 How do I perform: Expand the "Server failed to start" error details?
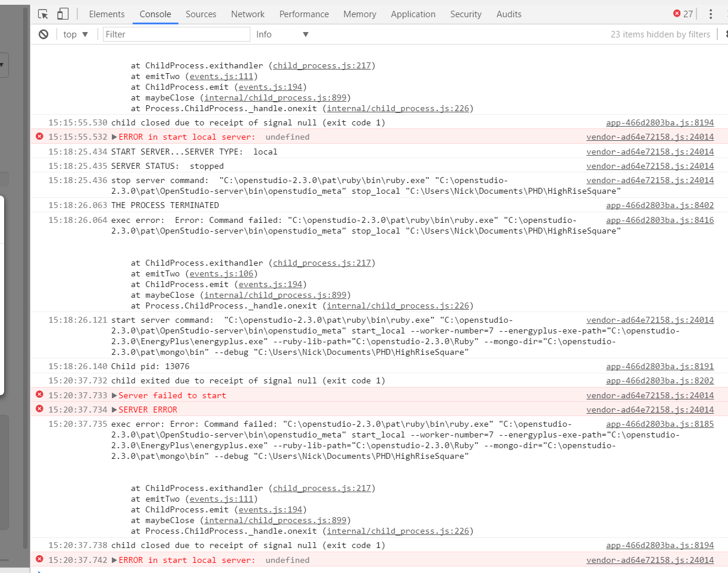[x=114, y=395]
